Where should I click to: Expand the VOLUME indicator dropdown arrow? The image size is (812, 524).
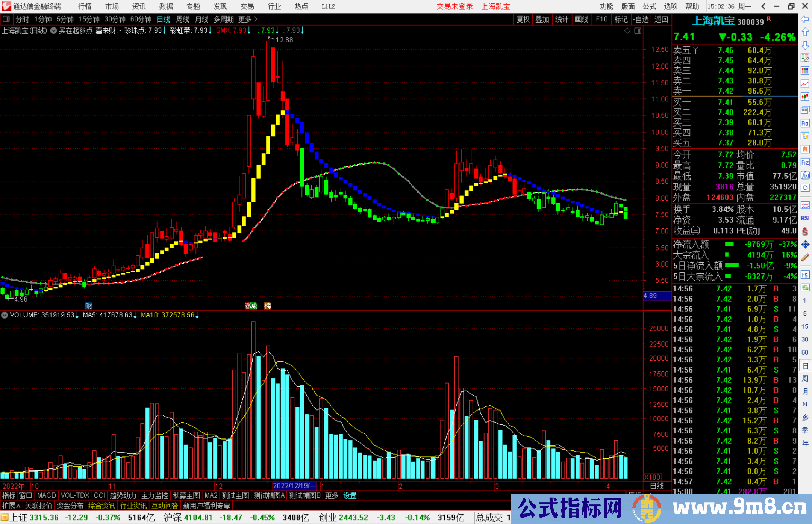[5, 315]
